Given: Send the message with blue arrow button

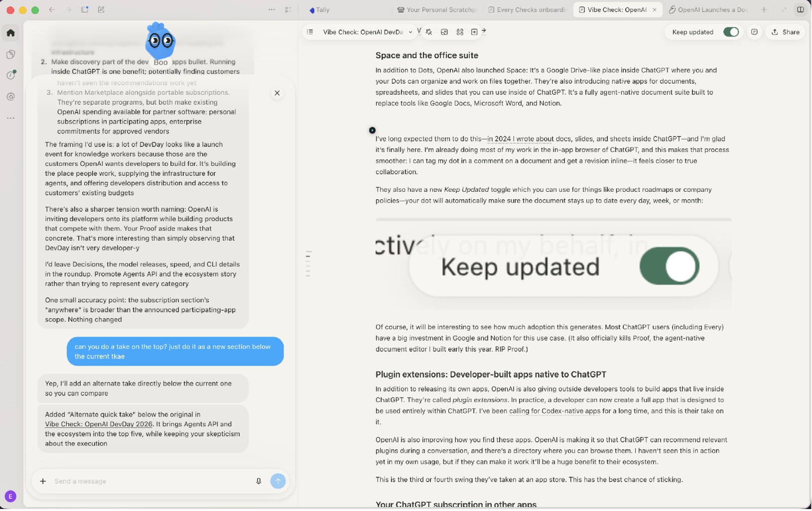Looking at the screenshot, I should (x=278, y=482).
